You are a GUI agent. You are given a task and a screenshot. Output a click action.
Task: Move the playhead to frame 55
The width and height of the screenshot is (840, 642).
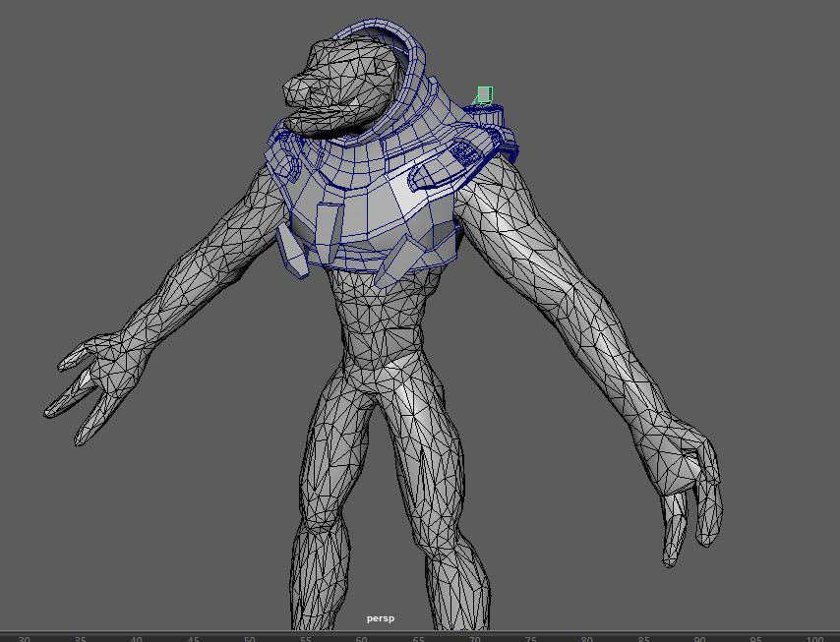pyautogui.click(x=306, y=638)
